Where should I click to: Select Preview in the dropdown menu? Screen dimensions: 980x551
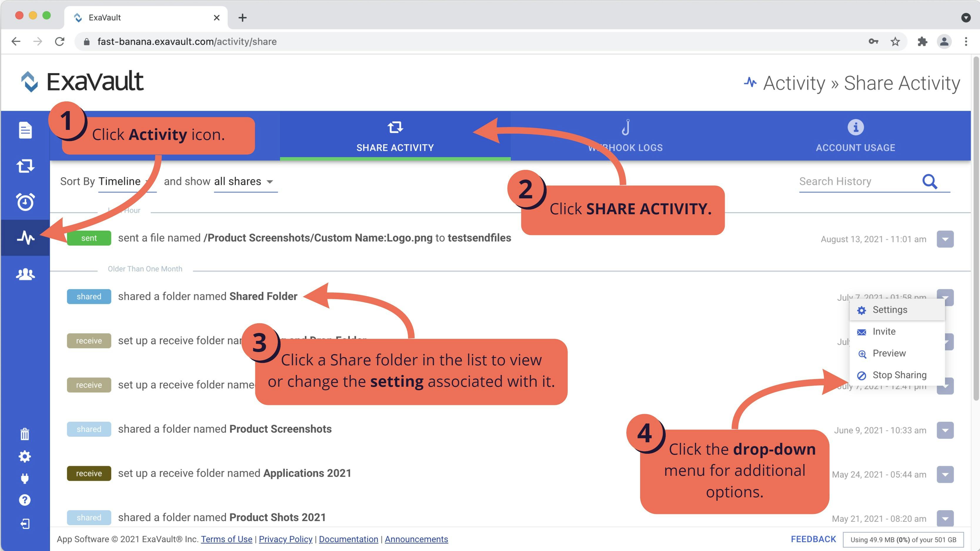[897, 353]
